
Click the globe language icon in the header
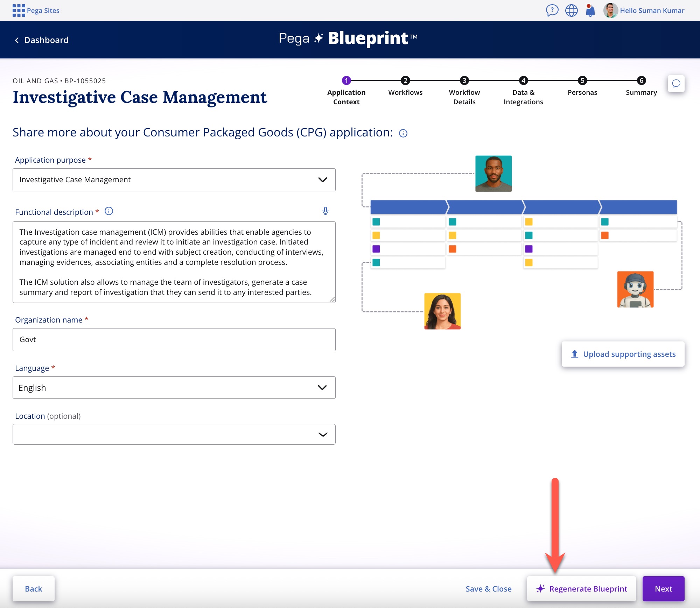(x=571, y=10)
